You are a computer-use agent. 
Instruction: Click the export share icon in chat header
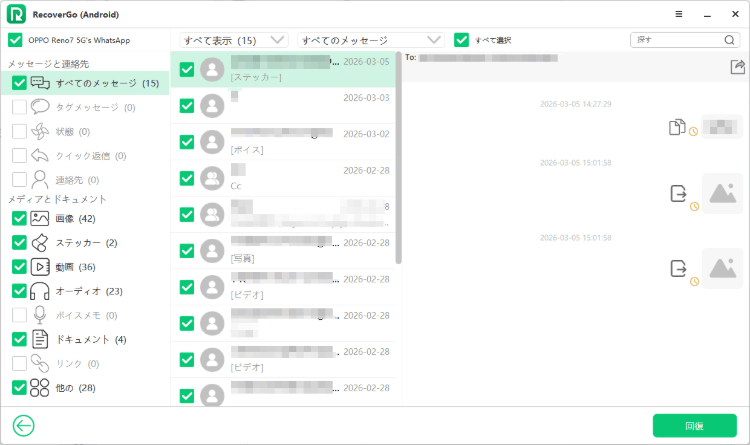pos(738,67)
